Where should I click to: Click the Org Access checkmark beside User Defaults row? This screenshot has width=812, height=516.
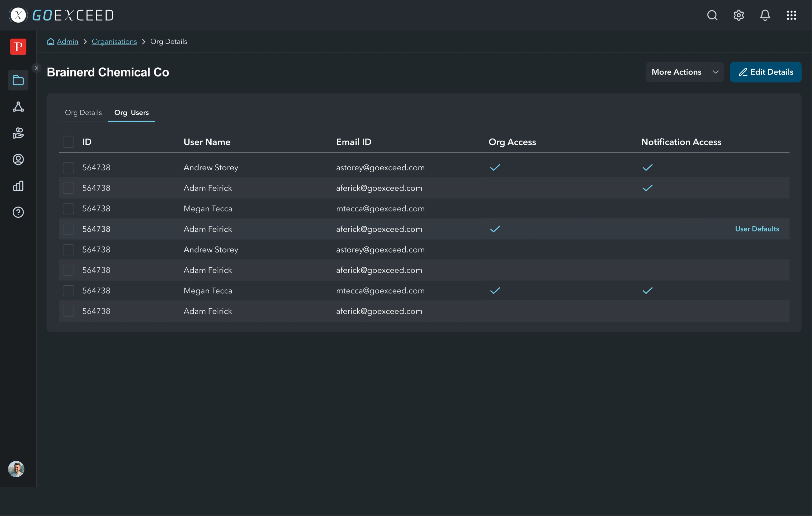[x=495, y=229]
